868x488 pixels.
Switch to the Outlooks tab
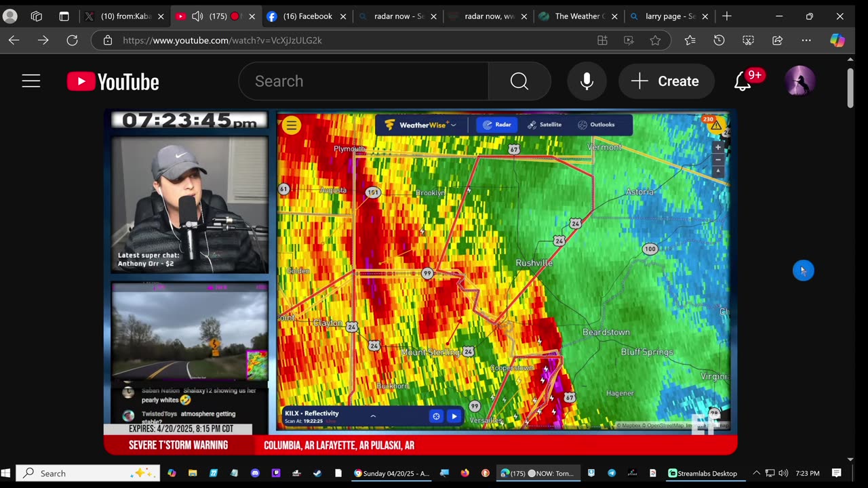pyautogui.click(x=596, y=125)
